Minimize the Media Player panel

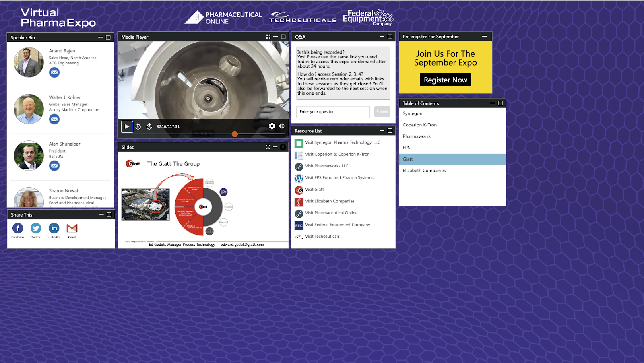[276, 37]
